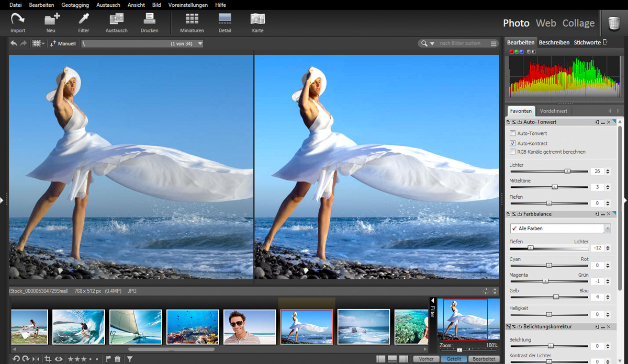Collapse the Filter side panel arrow
628x364 pixels.
432,300
